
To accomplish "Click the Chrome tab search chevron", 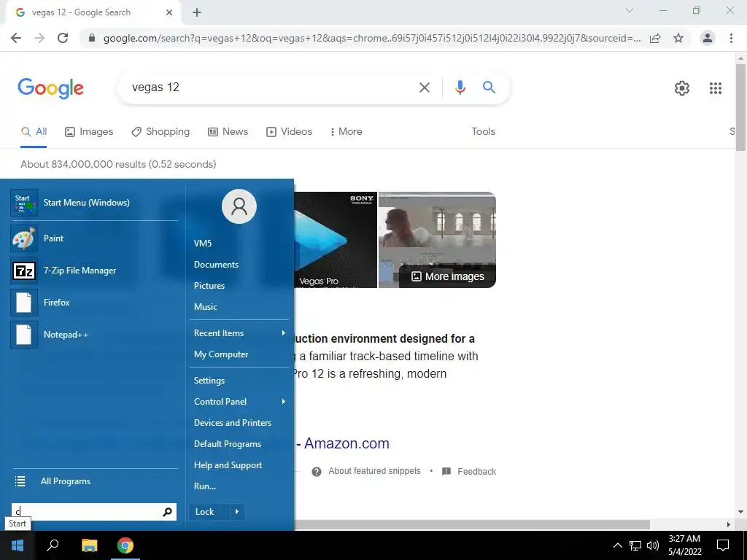I will point(630,10).
